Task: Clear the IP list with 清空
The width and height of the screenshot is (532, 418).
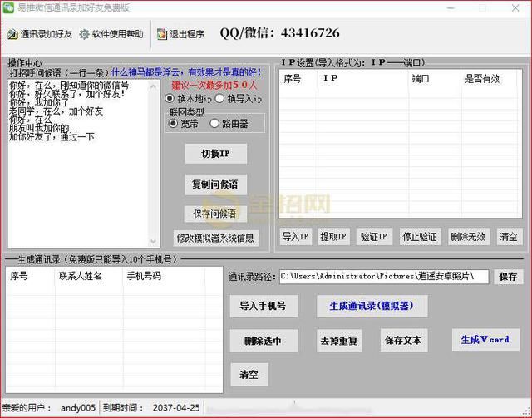Action: pos(510,237)
